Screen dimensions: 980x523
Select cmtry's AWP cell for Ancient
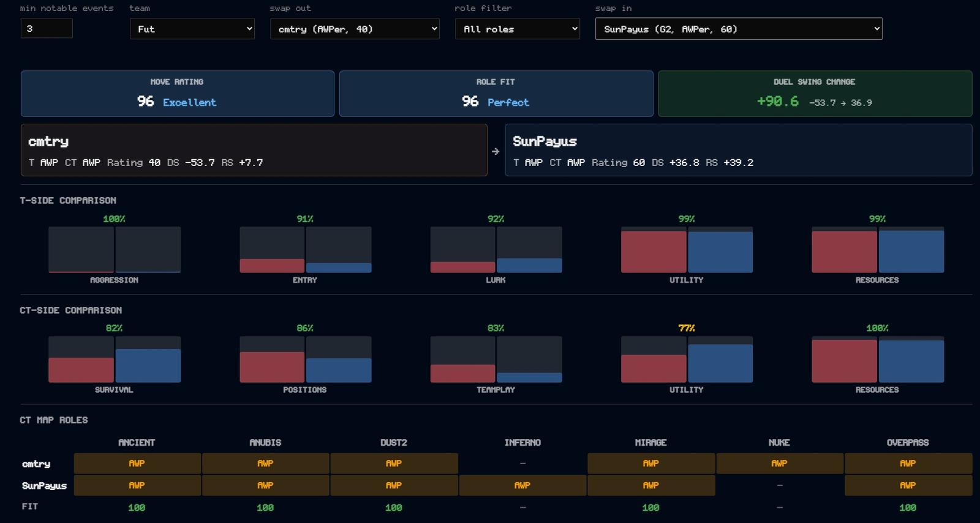tap(137, 464)
